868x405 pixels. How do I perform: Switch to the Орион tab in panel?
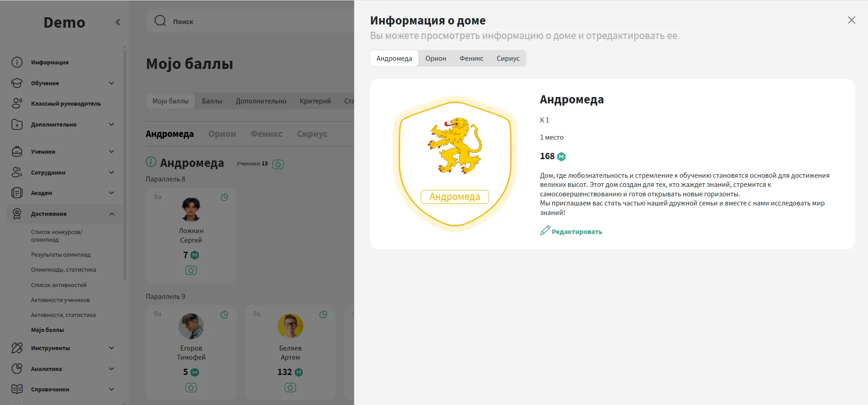pos(436,59)
